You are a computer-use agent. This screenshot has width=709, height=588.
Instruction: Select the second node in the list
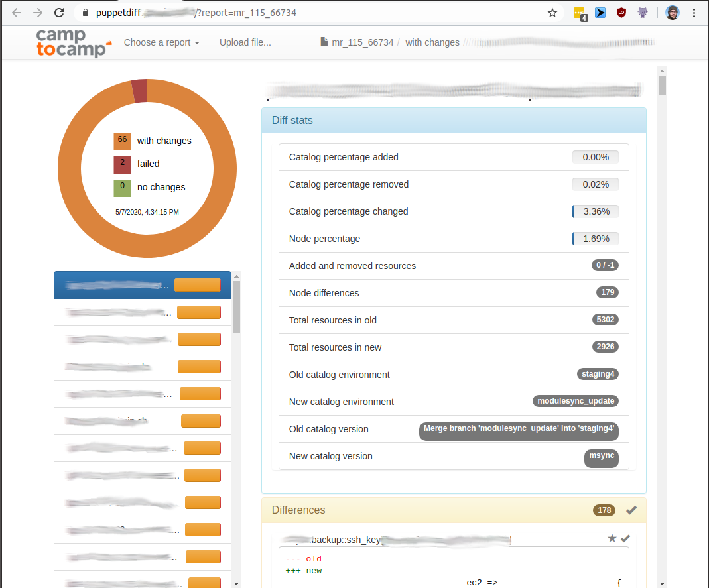143,312
